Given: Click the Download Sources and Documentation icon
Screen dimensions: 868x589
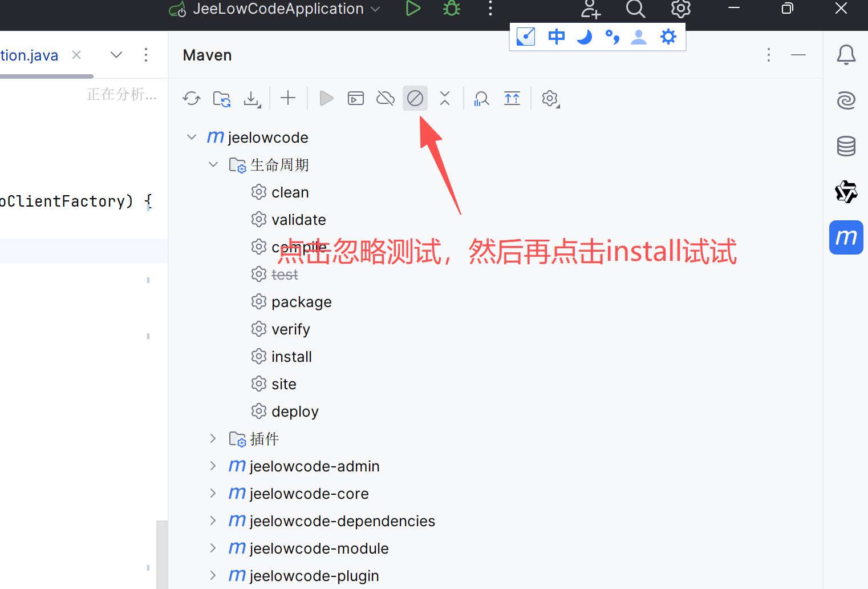Looking at the screenshot, I should [x=252, y=98].
